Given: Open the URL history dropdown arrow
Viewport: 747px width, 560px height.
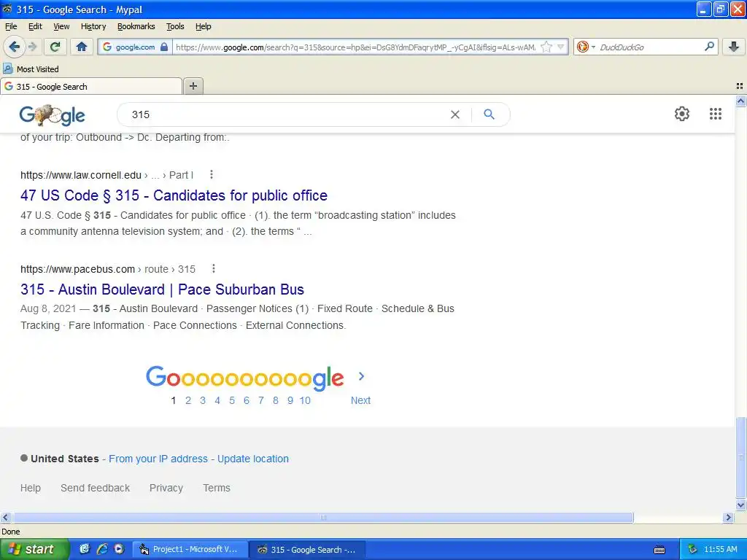Looking at the screenshot, I should coord(561,47).
